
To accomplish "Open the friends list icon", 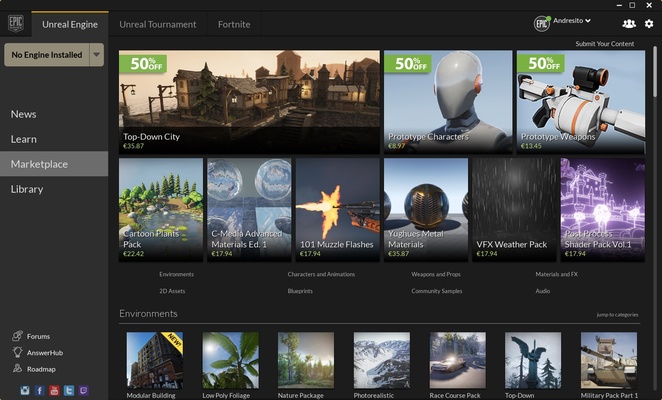I will 629,24.
